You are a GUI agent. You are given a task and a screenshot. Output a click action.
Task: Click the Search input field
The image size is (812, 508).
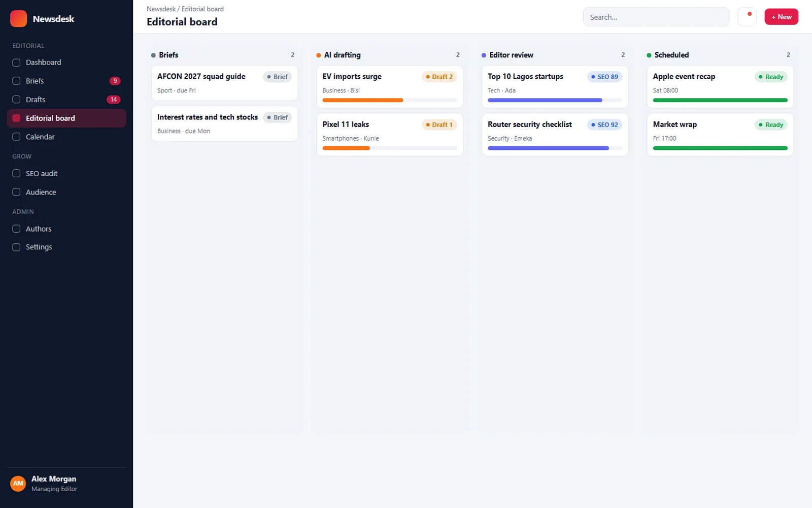click(x=656, y=17)
